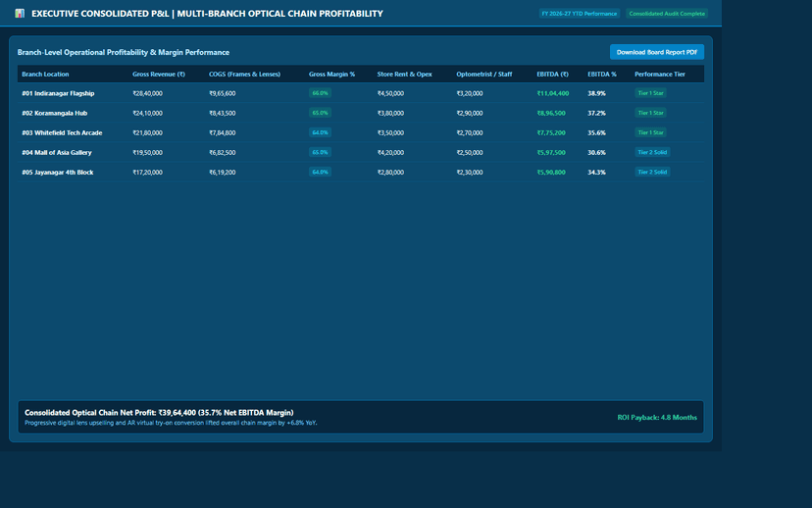Screen dimensions: 812x508
Task: Click Mall of Asia EBITDA ₹5,97,500
Action: [551, 152]
